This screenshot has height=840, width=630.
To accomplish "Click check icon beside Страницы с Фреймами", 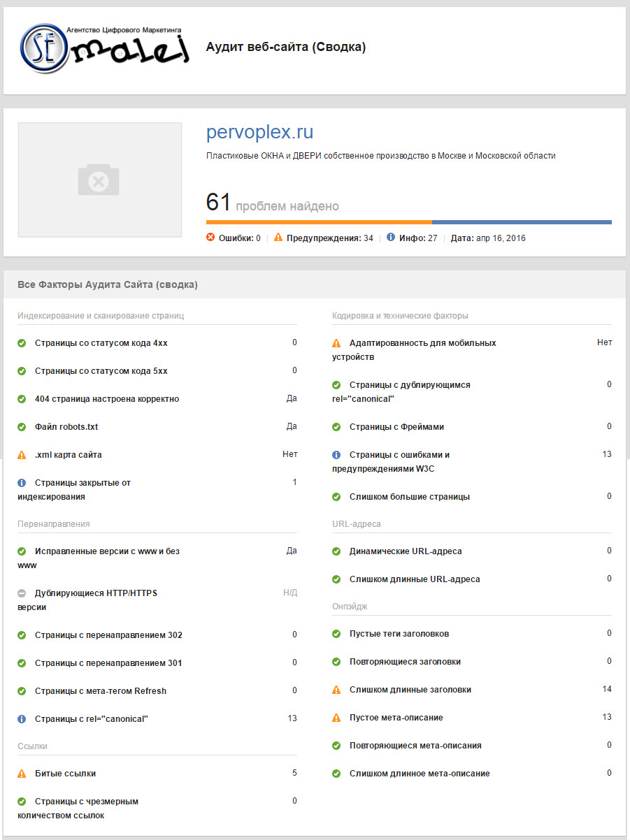I will [336, 427].
